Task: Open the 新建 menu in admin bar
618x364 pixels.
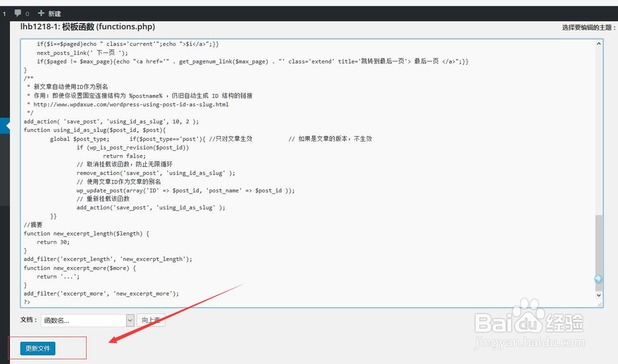Action: coord(49,14)
